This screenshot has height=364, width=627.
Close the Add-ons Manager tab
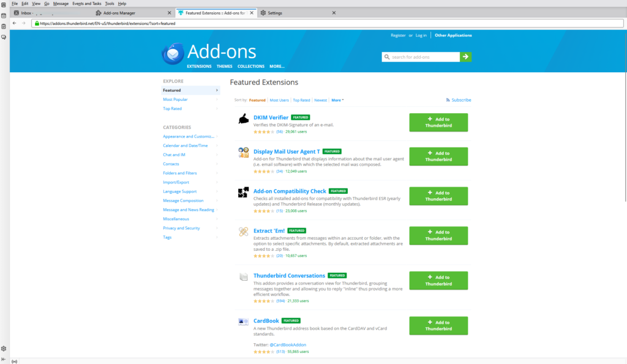pyautogui.click(x=169, y=13)
